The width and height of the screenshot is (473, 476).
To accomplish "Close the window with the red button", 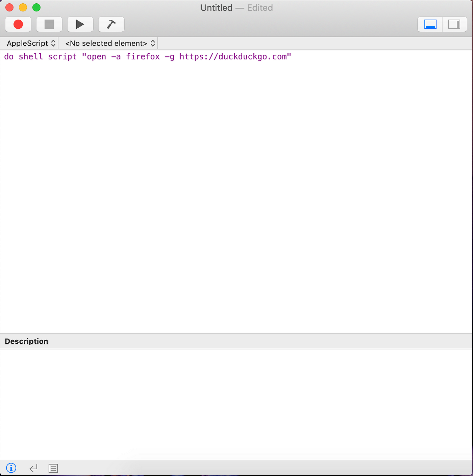I will coord(9,7).
